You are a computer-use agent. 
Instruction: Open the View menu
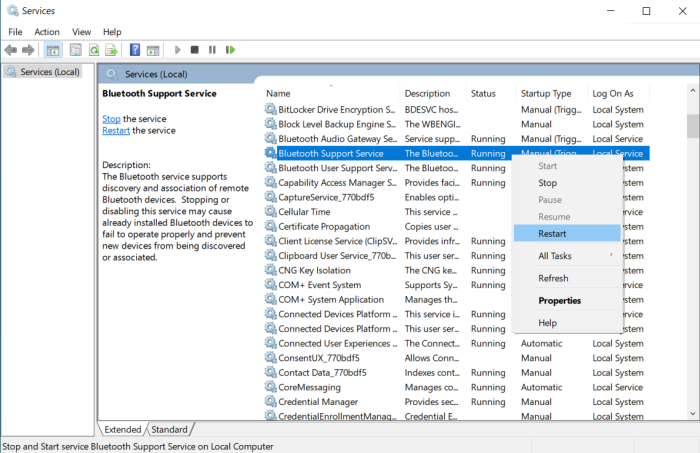click(81, 32)
